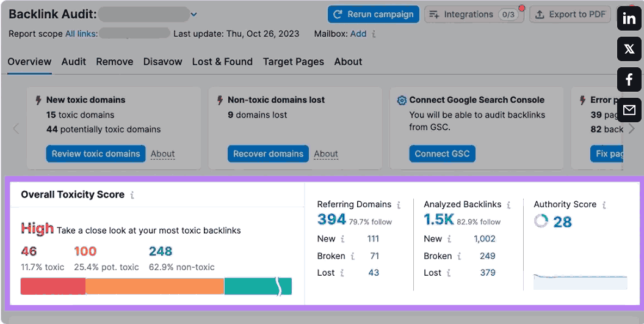
Task: Open info icon next to Referring Domains
Action: pyautogui.click(x=399, y=205)
